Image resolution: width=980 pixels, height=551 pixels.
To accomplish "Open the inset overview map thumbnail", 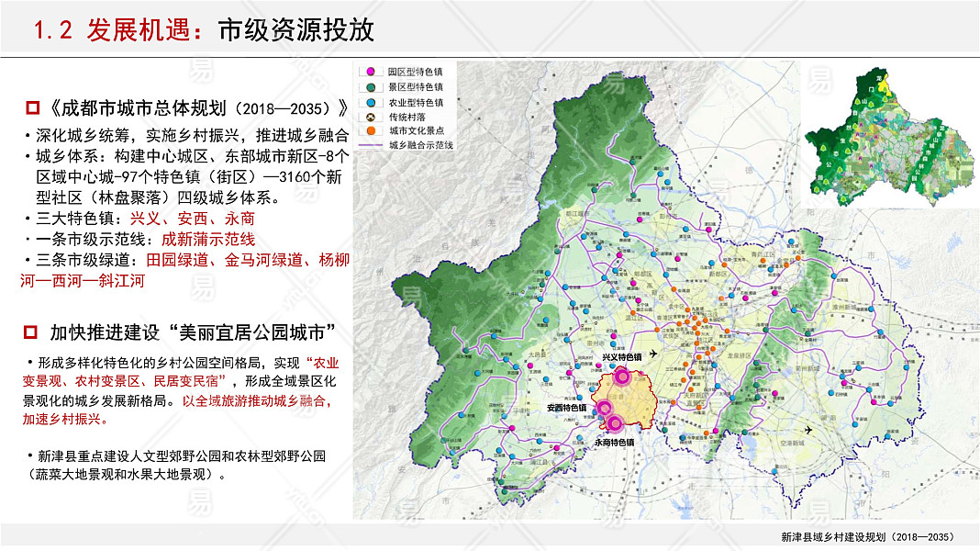I will coord(889,137).
